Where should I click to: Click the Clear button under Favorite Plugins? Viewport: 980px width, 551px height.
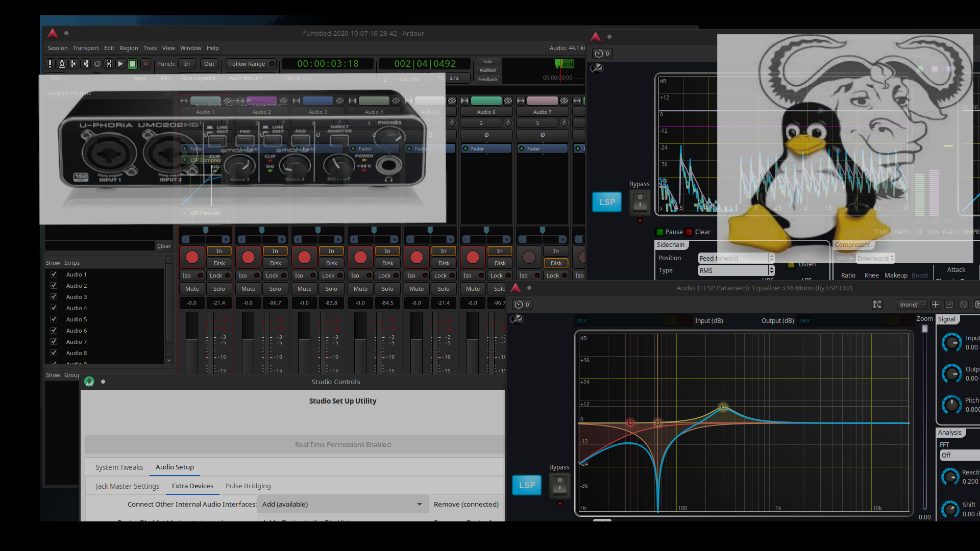pos(163,246)
